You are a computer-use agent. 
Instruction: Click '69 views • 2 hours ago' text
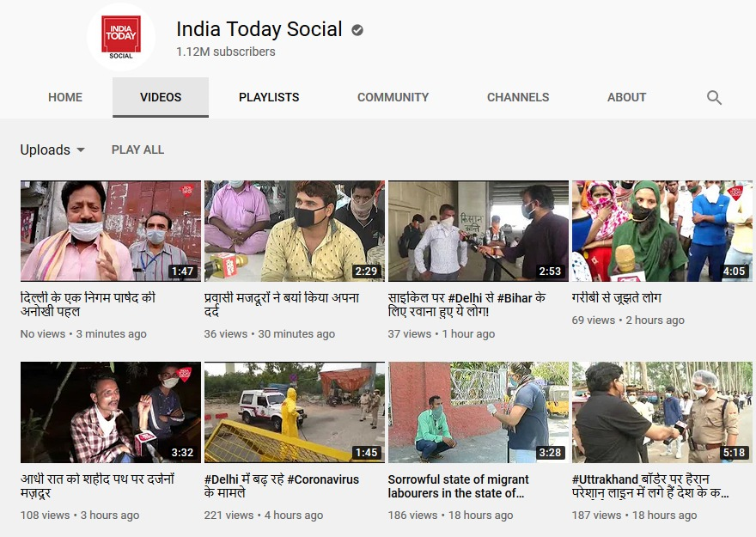coord(628,320)
